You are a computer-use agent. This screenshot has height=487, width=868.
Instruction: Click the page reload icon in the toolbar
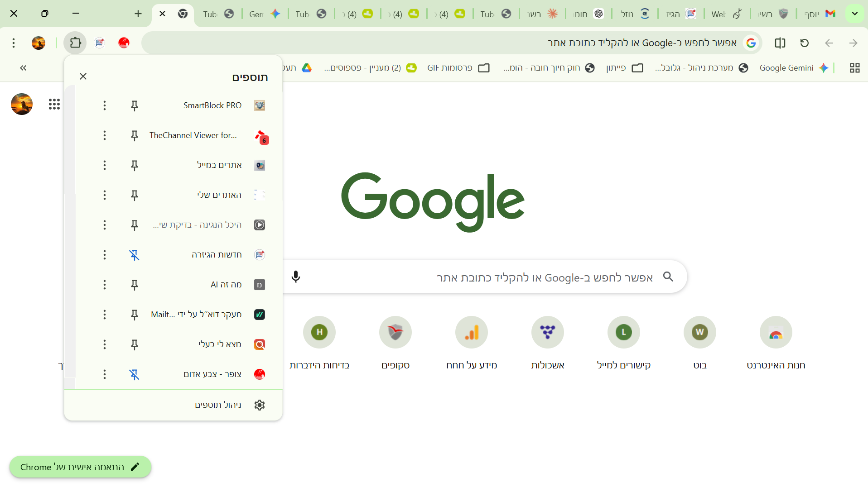pyautogui.click(x=804, y=43)
